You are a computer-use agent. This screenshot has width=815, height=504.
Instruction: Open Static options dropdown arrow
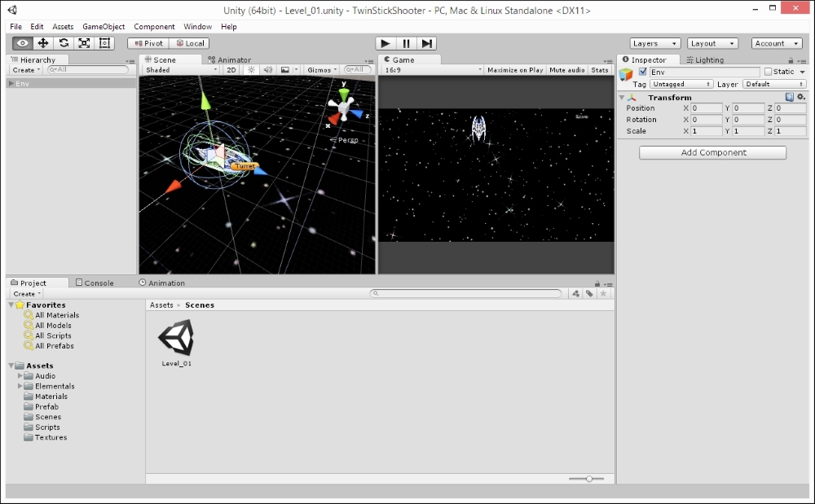coord(803,72)
